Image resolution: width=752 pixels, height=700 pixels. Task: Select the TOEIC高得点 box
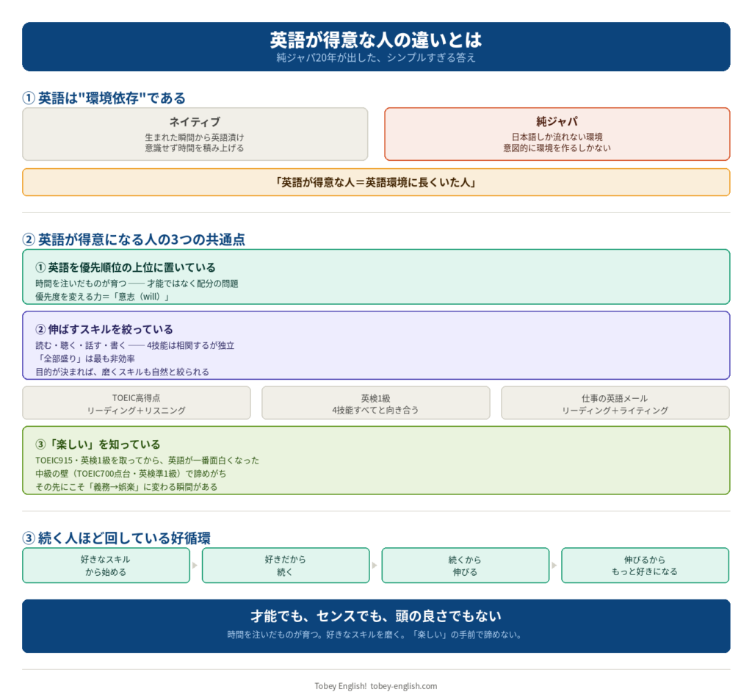tap(136, 403)
